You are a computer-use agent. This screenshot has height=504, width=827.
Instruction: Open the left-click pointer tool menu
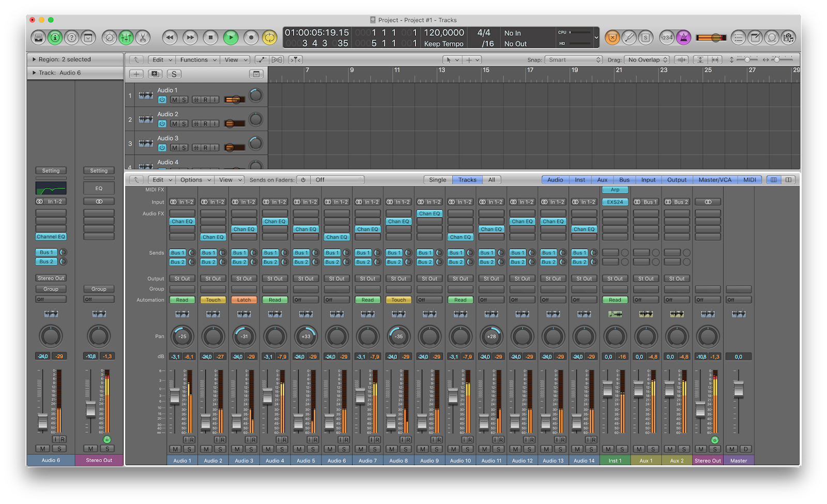[452, 60]
